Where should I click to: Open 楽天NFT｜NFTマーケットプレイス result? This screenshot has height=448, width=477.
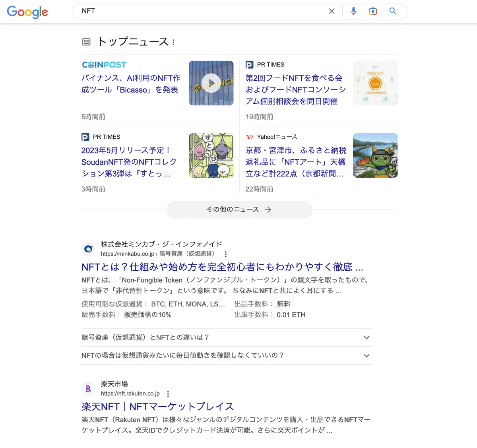157,406
